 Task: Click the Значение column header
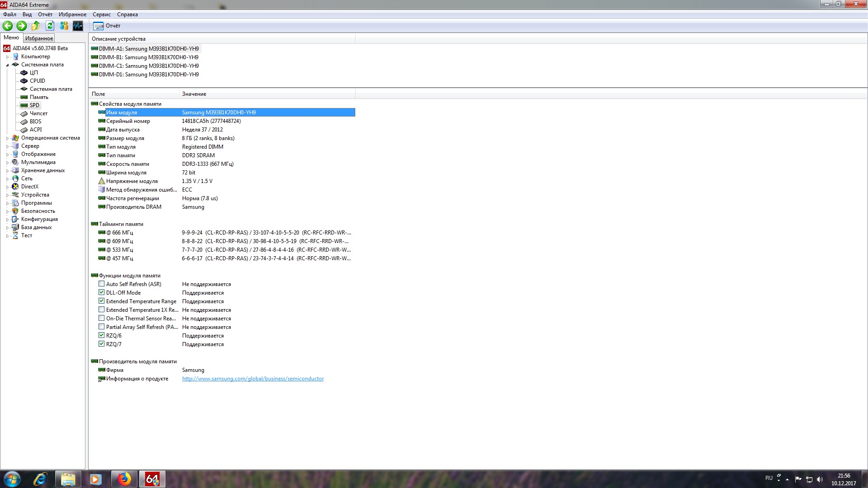tap(194, 94)
